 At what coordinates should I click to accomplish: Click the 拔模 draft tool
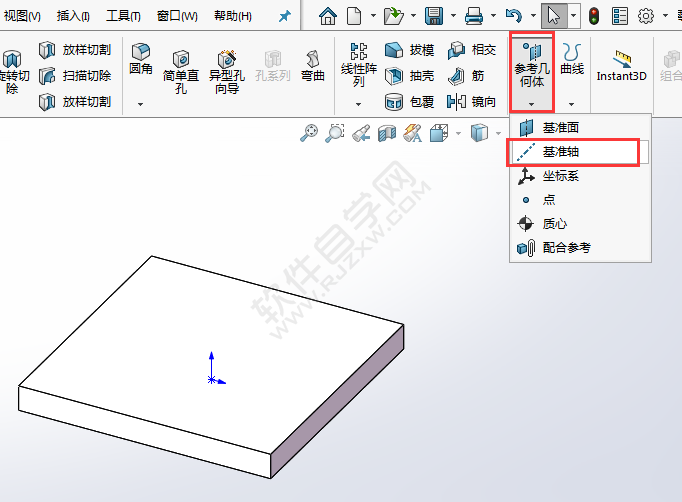tap(410, 50)
